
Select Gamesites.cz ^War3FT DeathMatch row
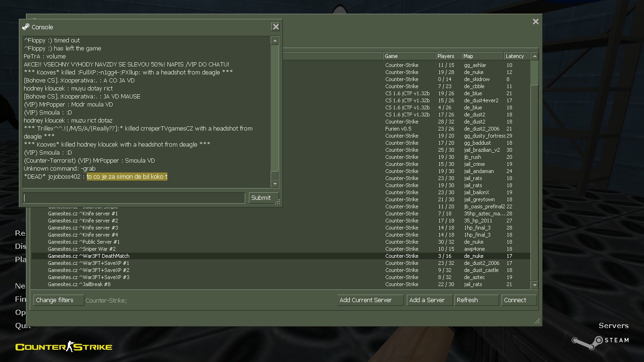[x=281, y=256]
